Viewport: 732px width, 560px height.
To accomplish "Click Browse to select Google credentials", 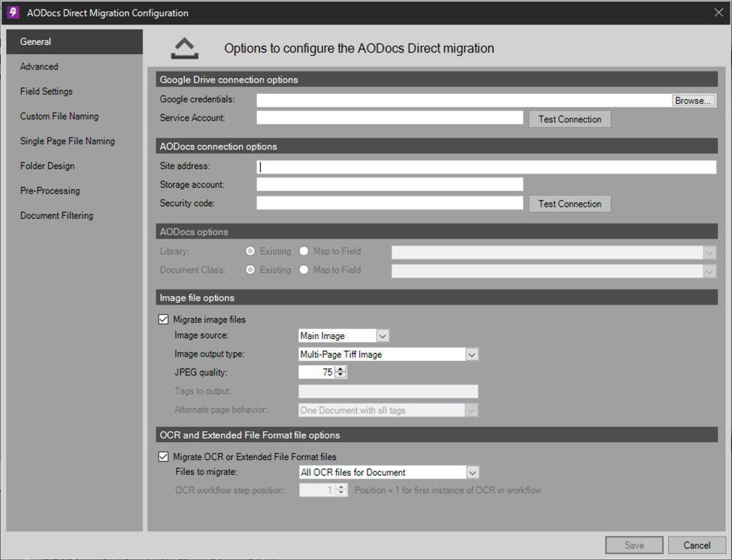I will (693, 101).
